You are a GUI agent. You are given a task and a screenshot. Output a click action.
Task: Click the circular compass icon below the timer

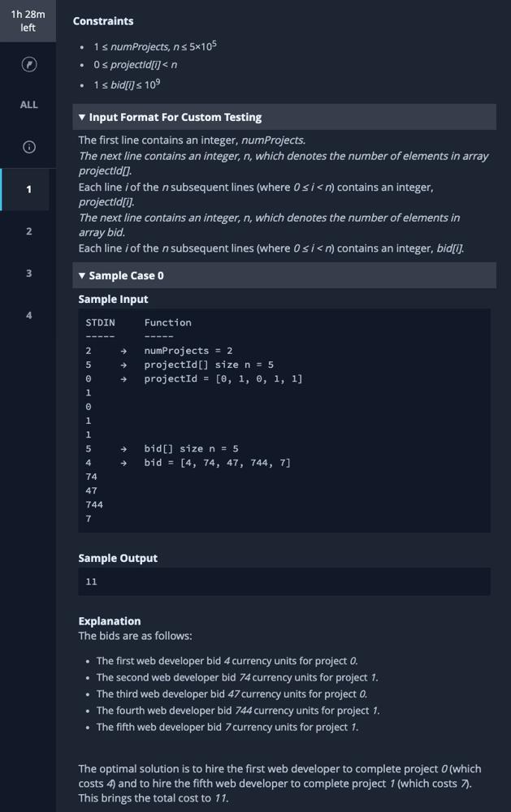coord(28,64)
